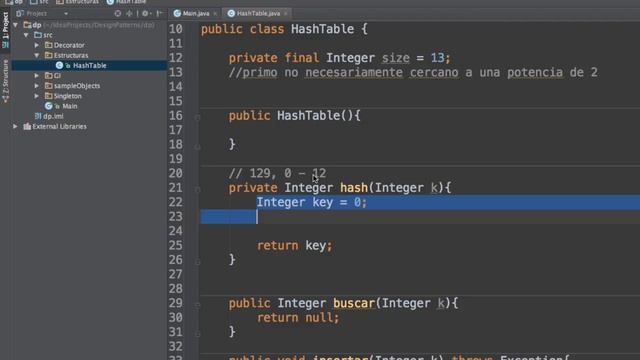Select HashTable class in project tree
This screenshot has height=360, width=640.
89,65
